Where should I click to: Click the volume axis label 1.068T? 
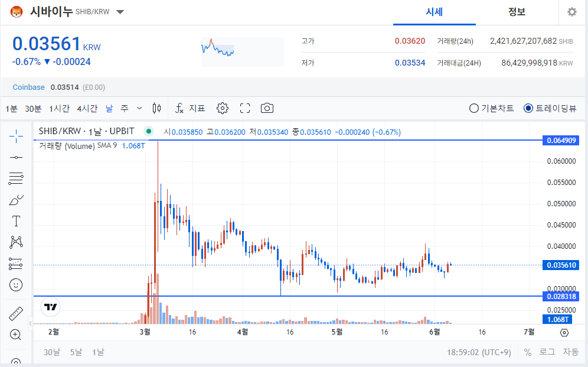click(557, 319)
